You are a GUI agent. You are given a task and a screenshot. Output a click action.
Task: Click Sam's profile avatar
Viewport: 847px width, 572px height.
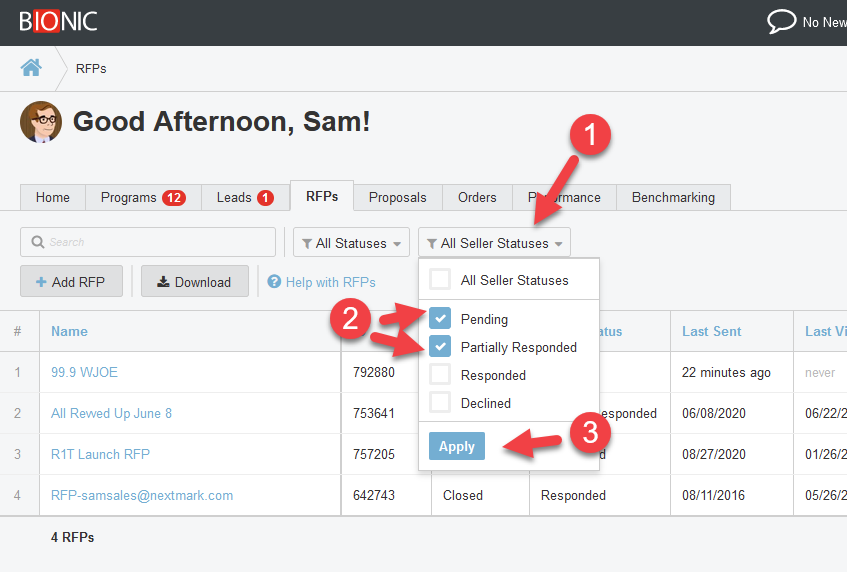coord(41,122)
